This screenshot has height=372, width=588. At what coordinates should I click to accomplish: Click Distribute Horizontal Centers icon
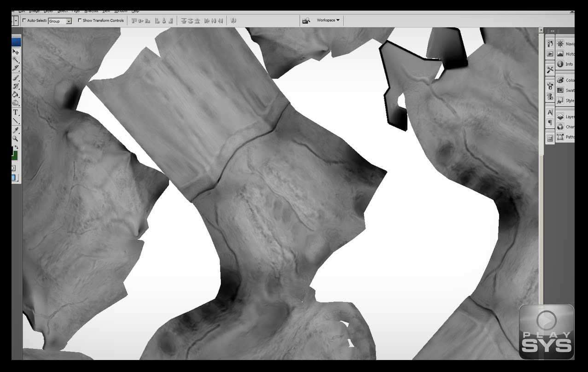point(214,21)
